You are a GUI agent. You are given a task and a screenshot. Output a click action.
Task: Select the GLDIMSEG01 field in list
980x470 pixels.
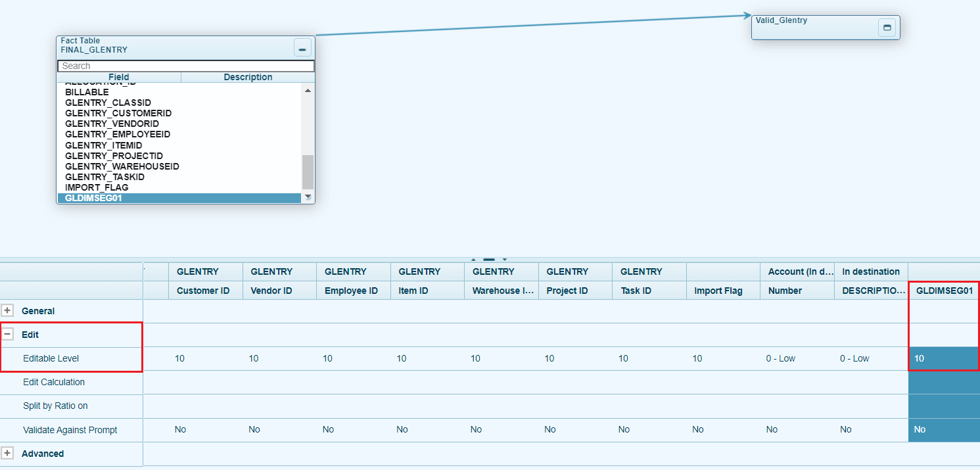pyautogui.click(x=93, y=198)
